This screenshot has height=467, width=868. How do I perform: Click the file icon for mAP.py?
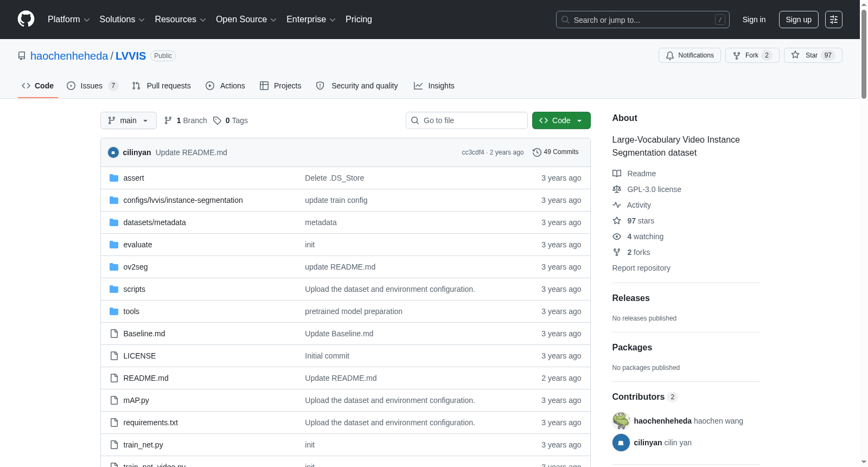[x=114, y=400]
